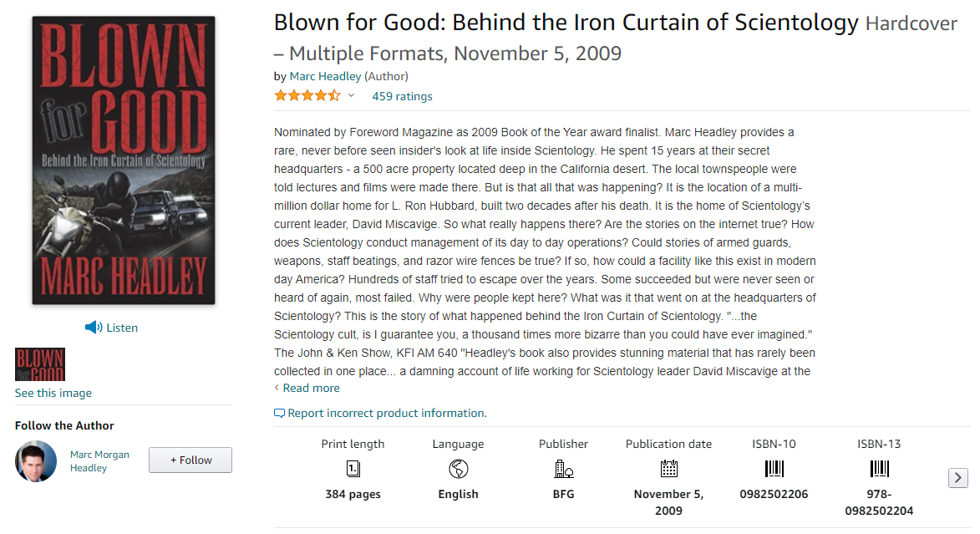This screenshot has width=980, height=534.
Task: Click the Print length pages icon
Action: point(353,469)
